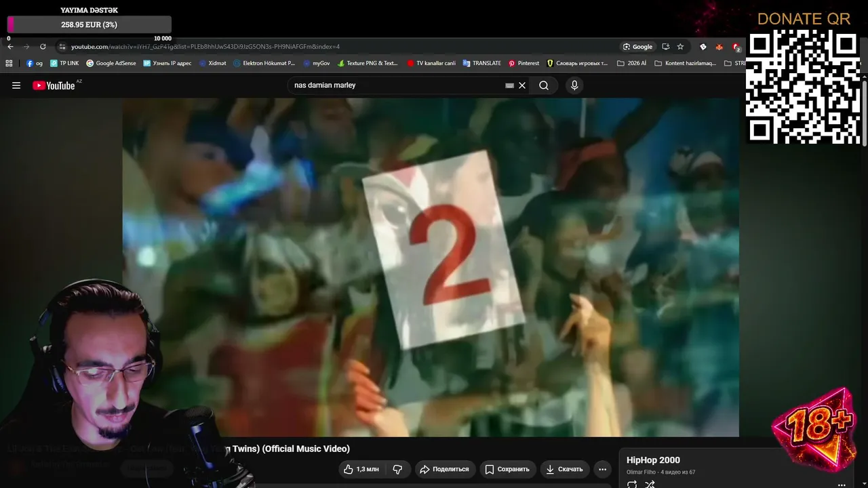
Task: Toggle playlist shuffle
Action: tap(650, 485)
